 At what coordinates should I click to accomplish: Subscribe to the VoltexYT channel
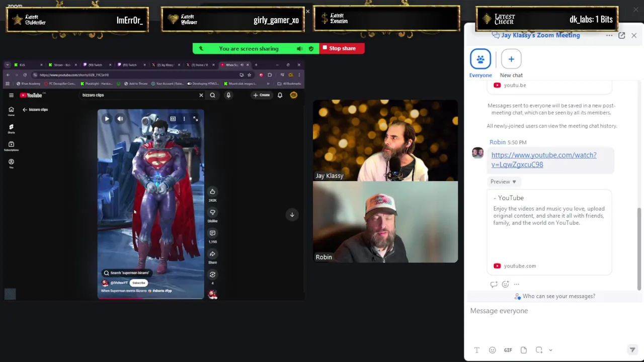tap(139, 283)
